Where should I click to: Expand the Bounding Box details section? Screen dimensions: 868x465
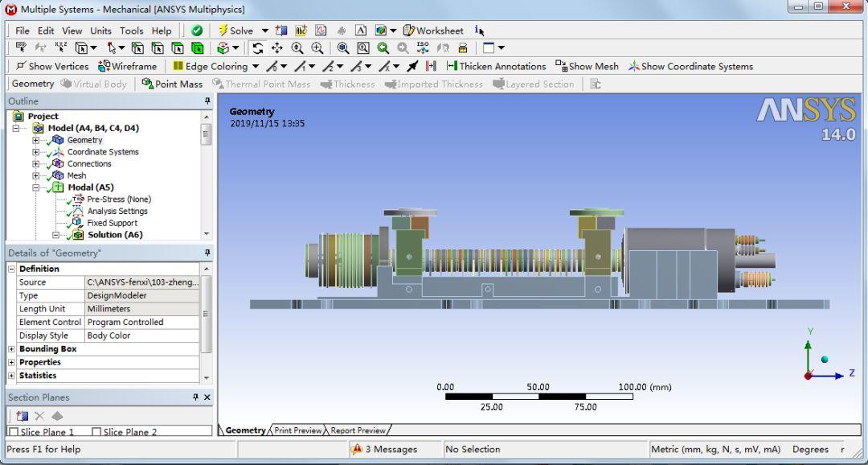[x=11, y=348]
